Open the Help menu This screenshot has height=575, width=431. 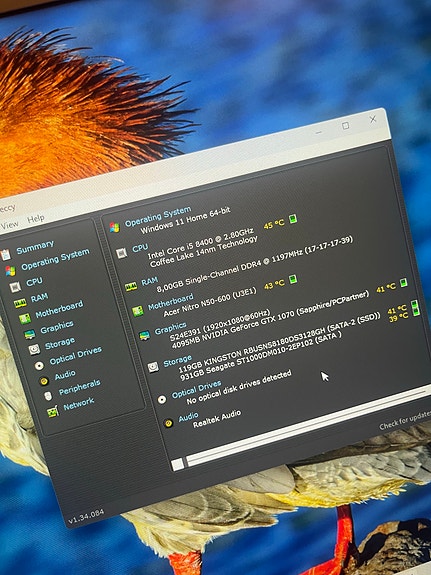coord(36,219)
